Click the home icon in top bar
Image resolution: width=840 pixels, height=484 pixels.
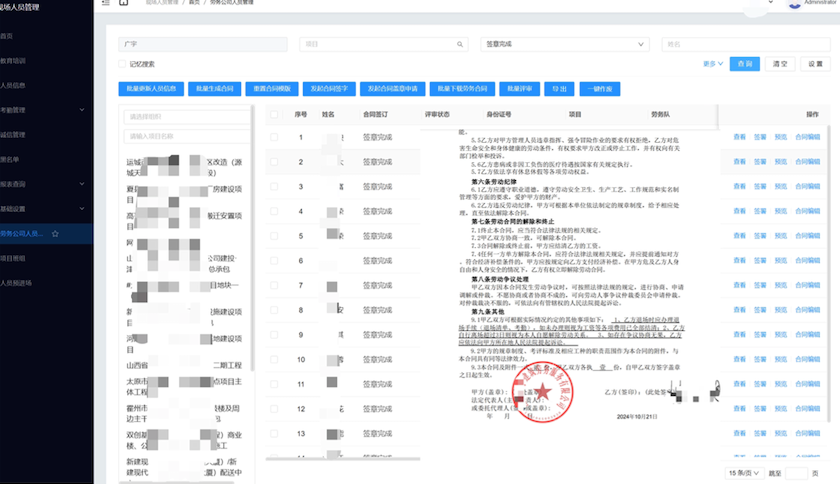click(124, 4)
